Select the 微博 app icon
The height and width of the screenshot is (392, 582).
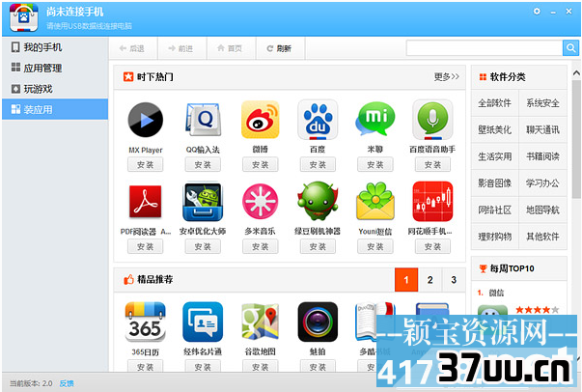pos(261,120)
